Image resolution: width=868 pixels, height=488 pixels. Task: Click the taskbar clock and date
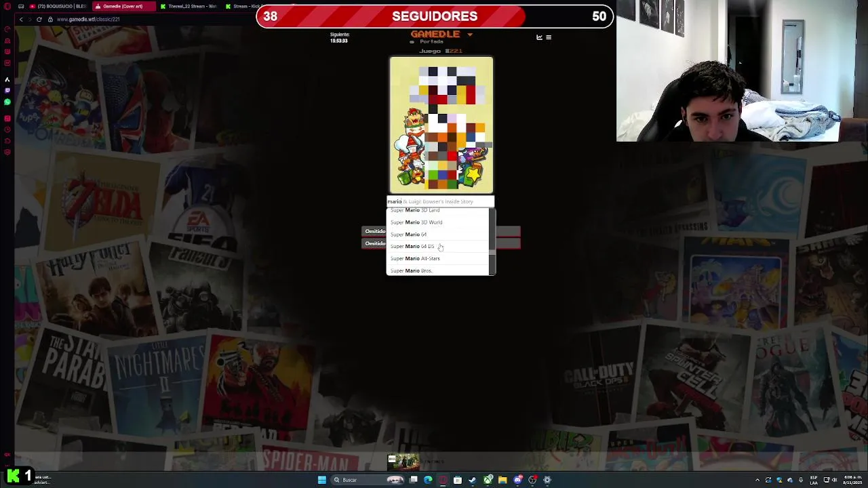pos(852,480)
